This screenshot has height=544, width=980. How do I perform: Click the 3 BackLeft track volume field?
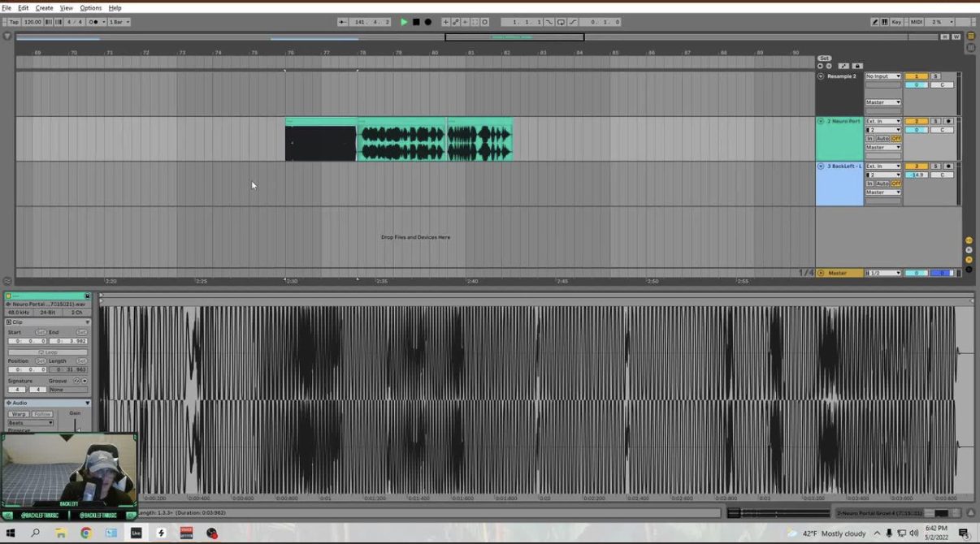point(916,175)
